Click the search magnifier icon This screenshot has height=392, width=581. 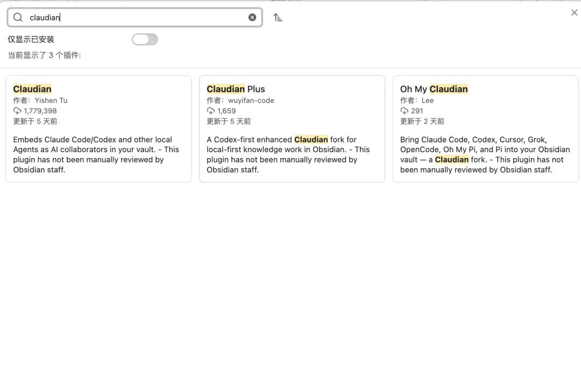coord(18,17)
